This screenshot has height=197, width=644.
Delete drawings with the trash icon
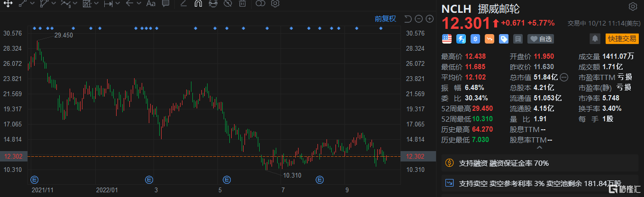(x=242, y=4)
